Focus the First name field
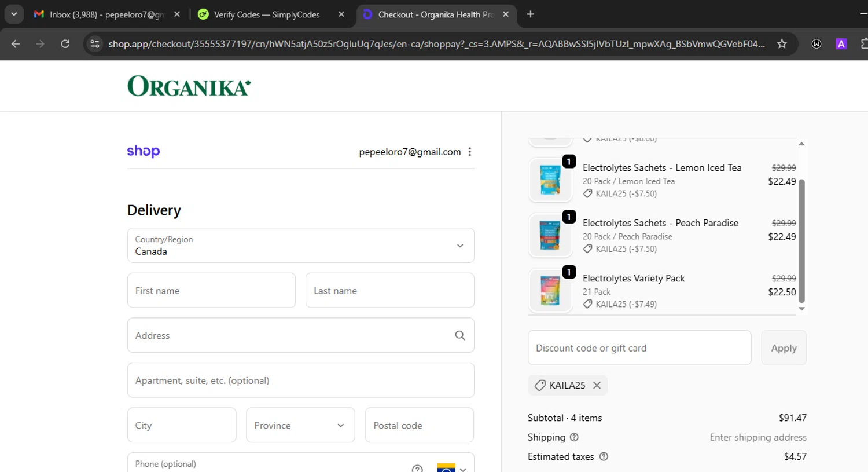Image resolution: width=868 pixels, height=472 pixels. [211, 291]
